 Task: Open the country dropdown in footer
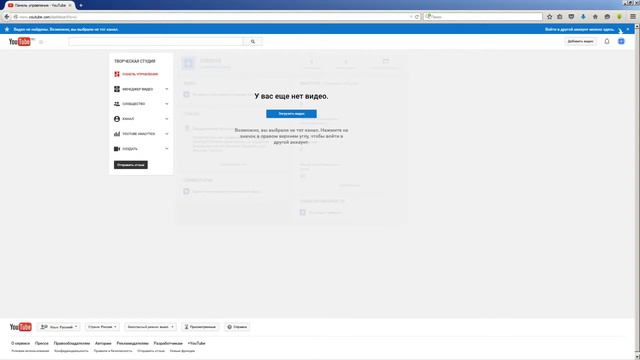102,327
